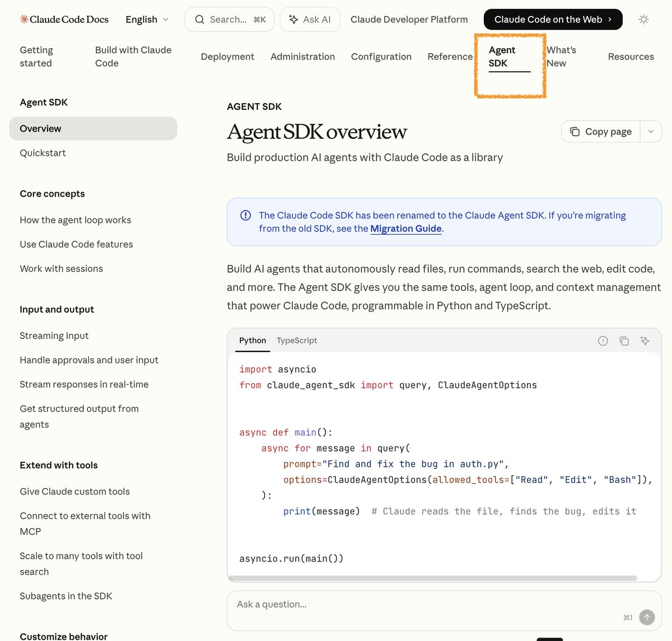Go to Getting started tab
This screenshot has height=641, width=672.
[36, 57]
